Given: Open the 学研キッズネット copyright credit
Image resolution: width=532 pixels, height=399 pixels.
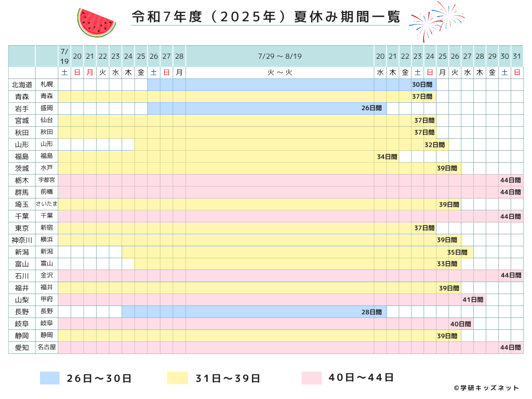Looking at the screenshot, I should (x=486, y=388).
